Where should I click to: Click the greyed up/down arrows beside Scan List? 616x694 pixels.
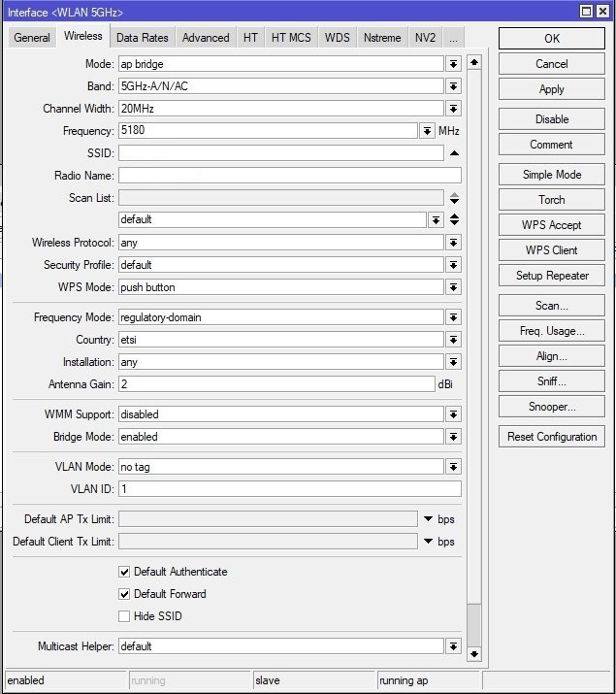[454, 198]
